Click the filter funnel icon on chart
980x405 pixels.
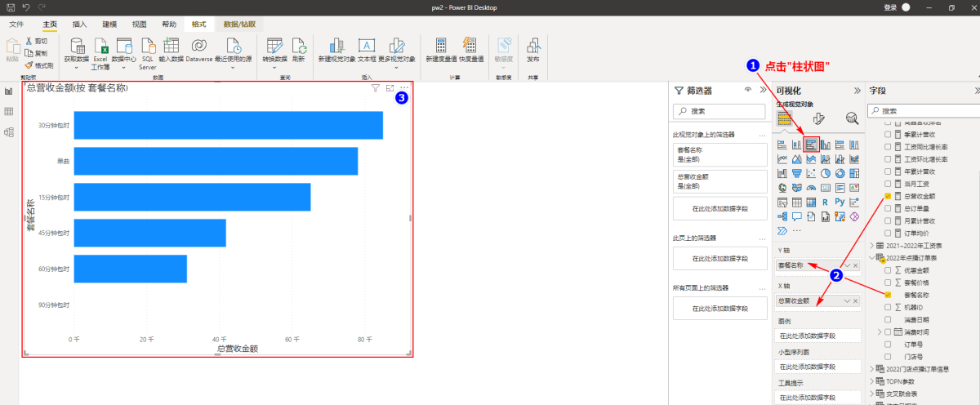pyautogui.click(x=376, y=87)
